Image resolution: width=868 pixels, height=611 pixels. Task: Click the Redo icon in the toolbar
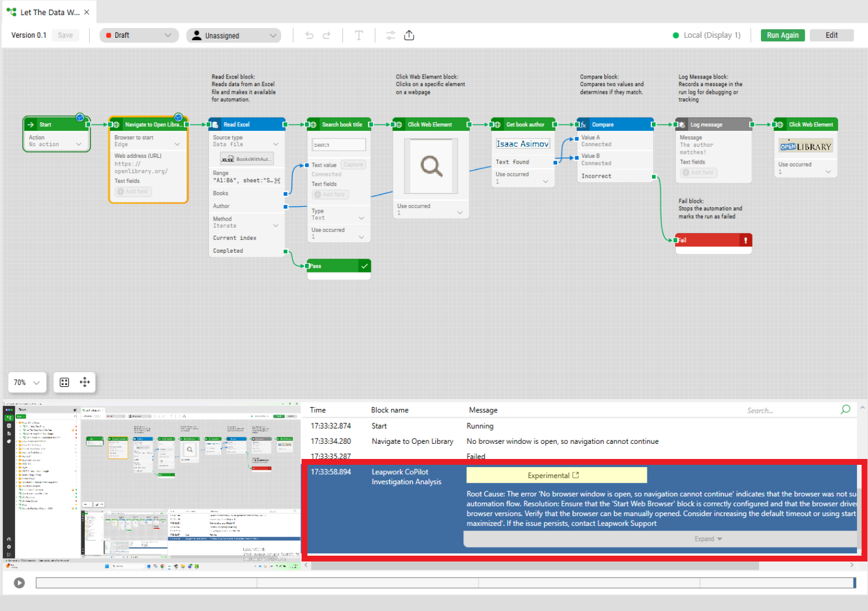click(x=327, y=35)
